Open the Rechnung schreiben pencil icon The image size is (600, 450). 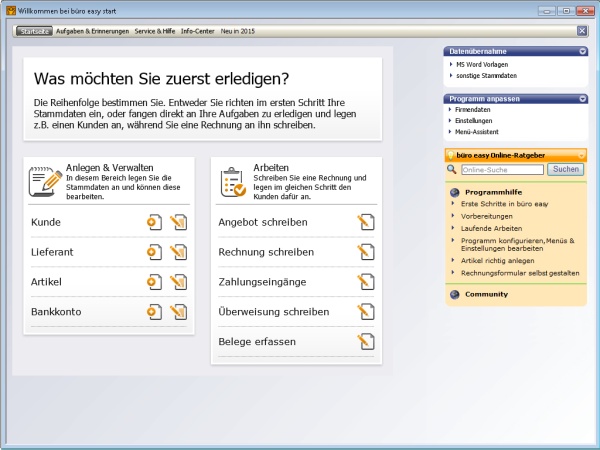pos(366,252)
